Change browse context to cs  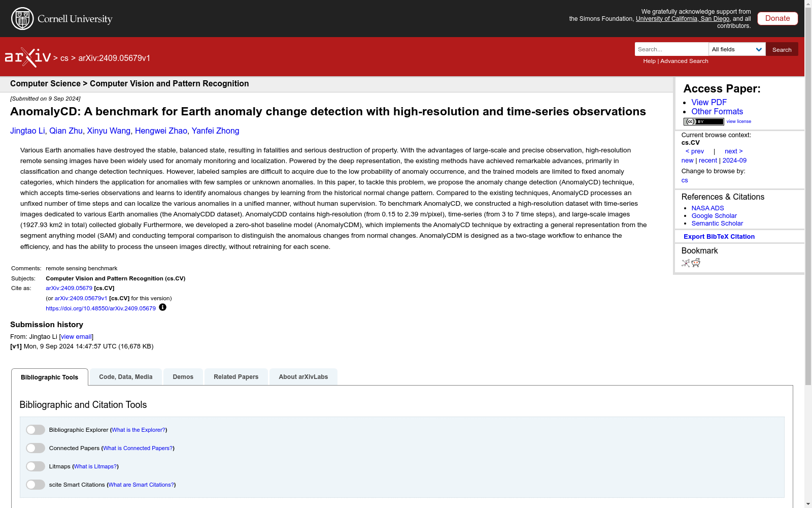coord(685,180)
